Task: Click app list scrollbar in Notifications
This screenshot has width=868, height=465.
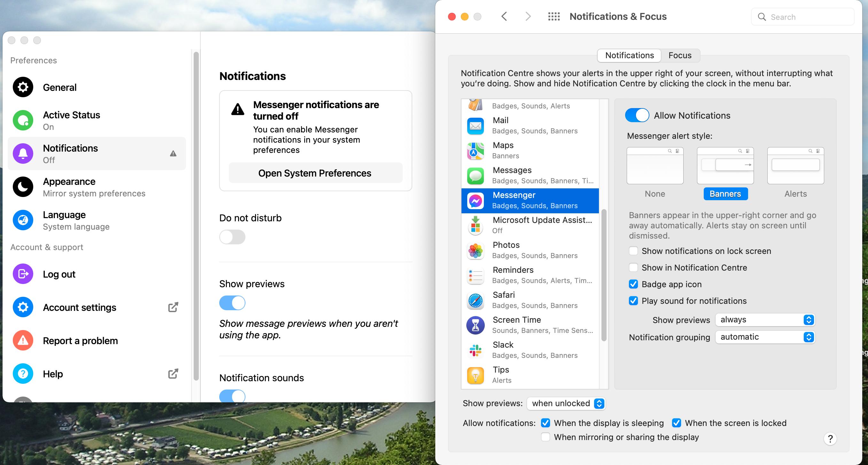Action: (604, 275)
